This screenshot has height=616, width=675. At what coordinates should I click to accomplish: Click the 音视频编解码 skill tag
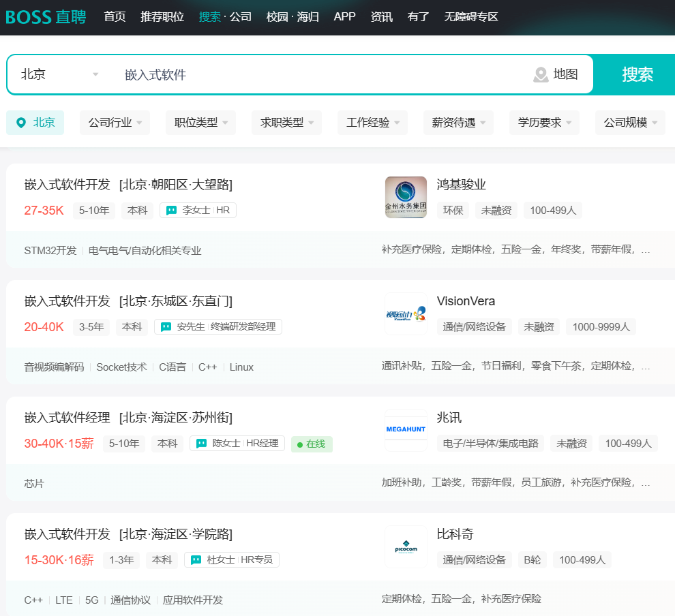pyautogui.click(x=55, y=367)
